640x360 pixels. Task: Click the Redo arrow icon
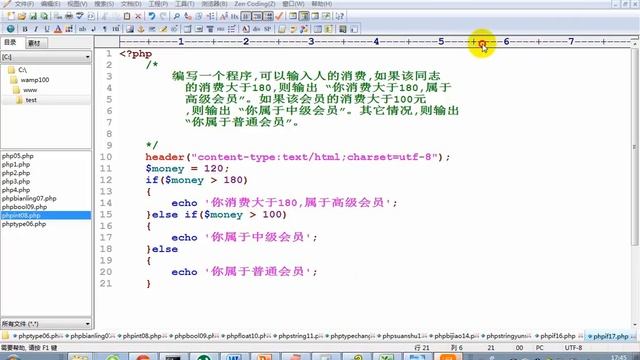[163, 16]
